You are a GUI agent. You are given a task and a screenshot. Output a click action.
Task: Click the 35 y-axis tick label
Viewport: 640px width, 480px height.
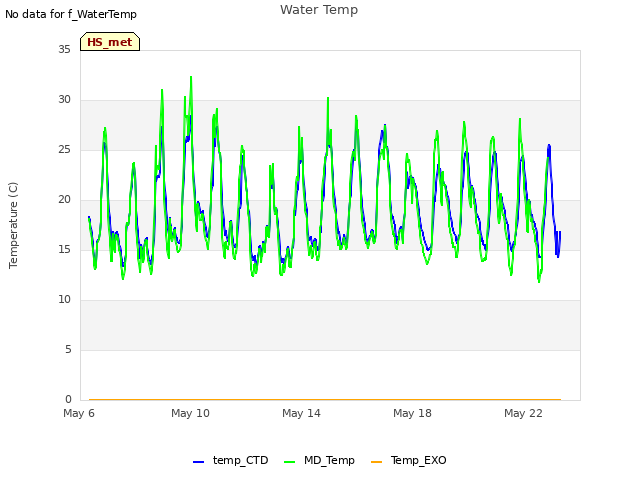point(64,49)
